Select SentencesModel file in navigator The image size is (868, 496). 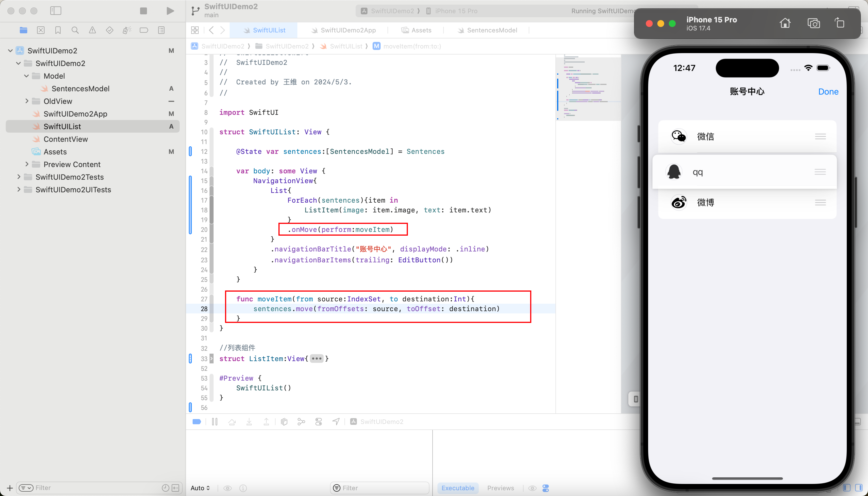point(80,89)
